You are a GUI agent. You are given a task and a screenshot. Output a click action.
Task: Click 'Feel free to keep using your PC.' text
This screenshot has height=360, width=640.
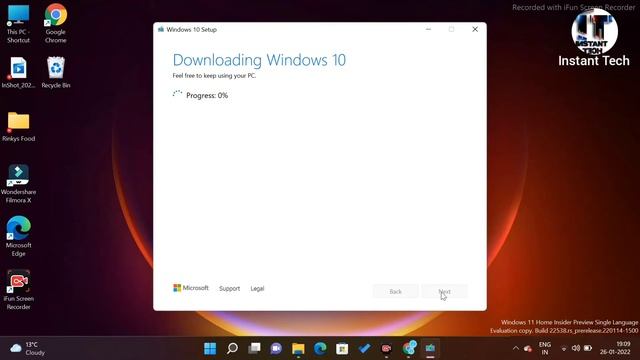click(214, 76)
